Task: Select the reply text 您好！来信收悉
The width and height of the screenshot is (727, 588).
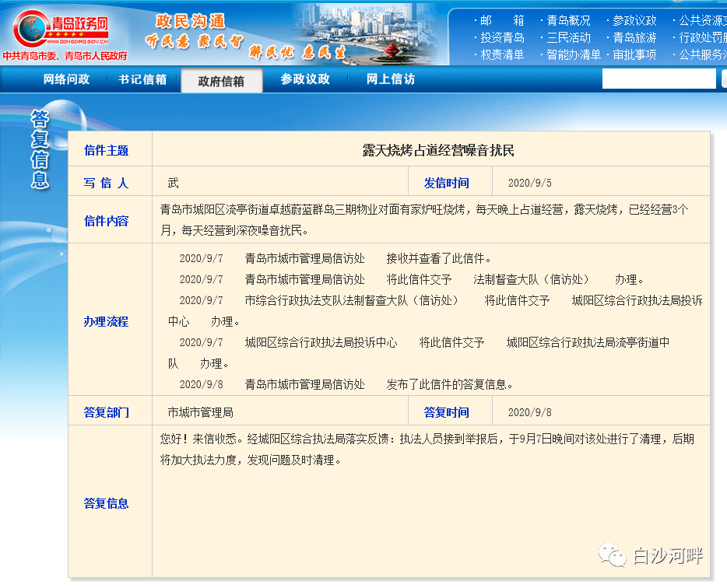Action: click(x=201, y=439)
